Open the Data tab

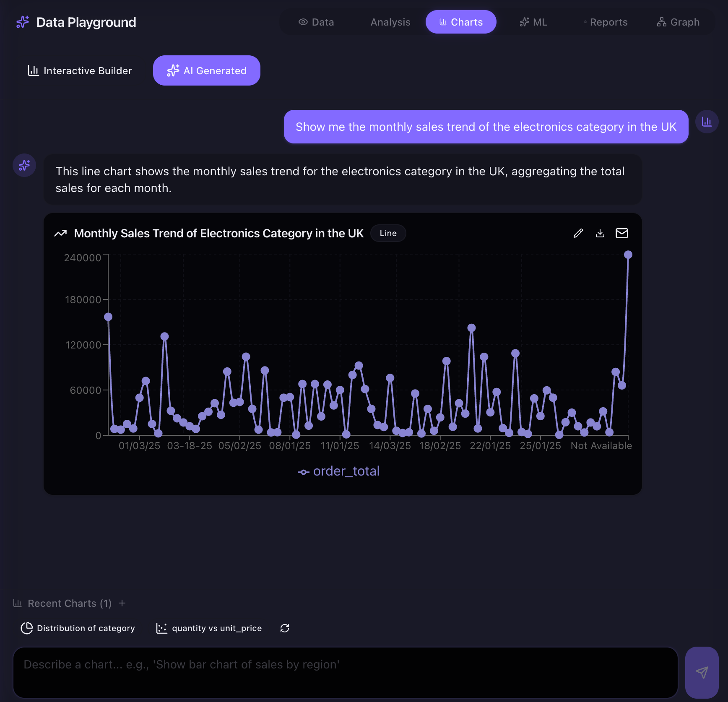(x=316, y=22)
